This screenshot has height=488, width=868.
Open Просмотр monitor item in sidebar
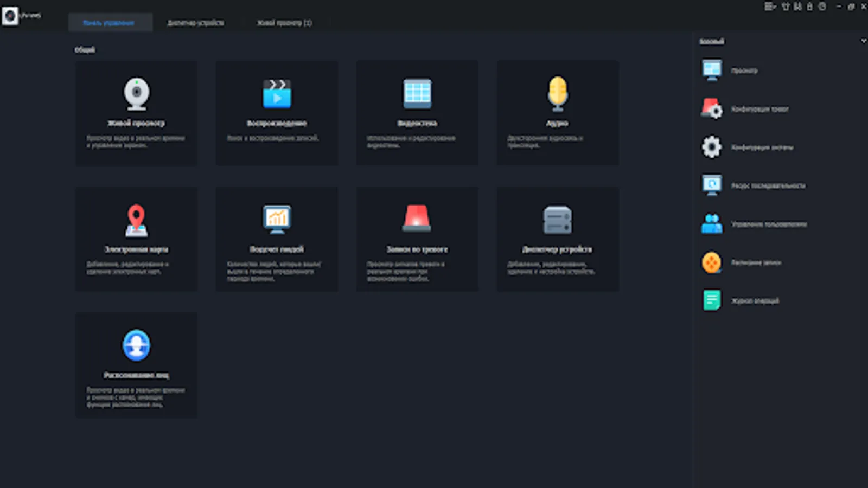pos(730,70)
